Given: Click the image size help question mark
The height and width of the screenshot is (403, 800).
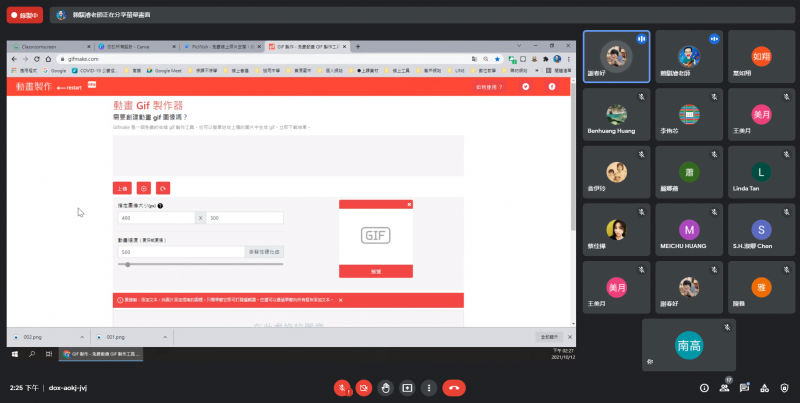Looking at the screenshot, I should (160, 206).
